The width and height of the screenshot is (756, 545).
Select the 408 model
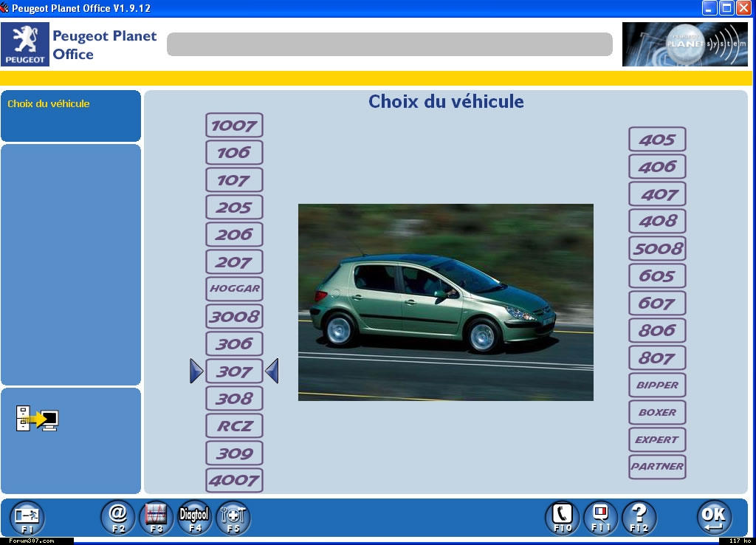(657, 222)
